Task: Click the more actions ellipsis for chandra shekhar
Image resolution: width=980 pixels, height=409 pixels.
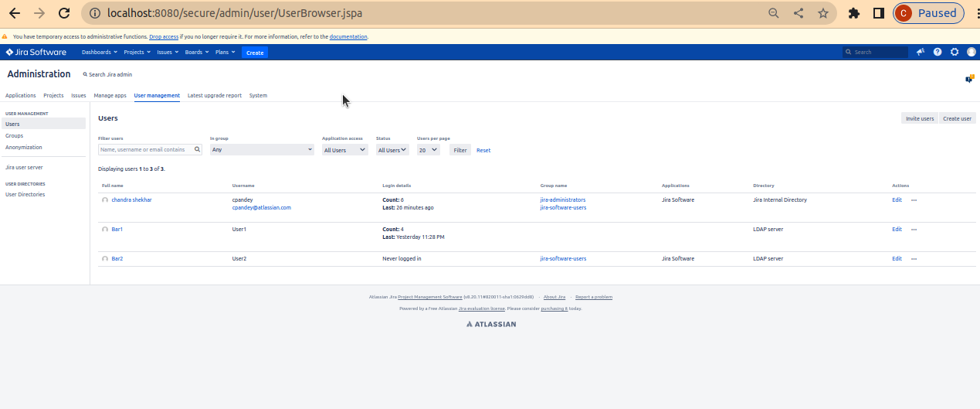Action: 914,200
